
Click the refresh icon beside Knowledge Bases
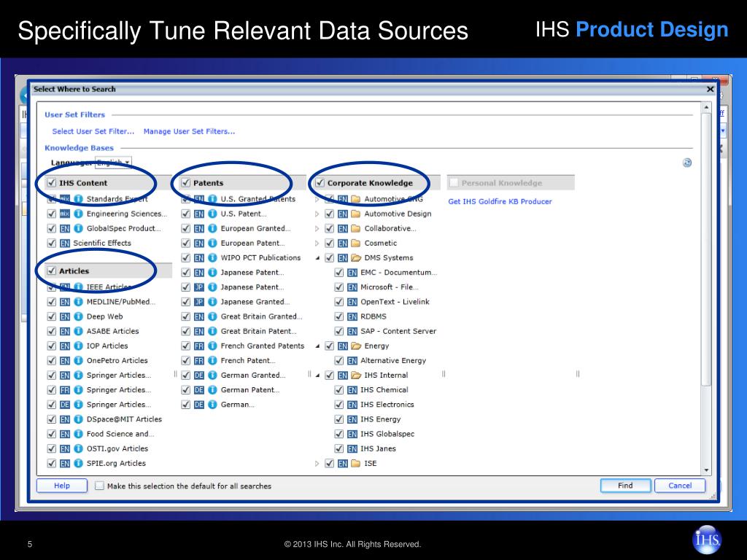pos(687,163)
